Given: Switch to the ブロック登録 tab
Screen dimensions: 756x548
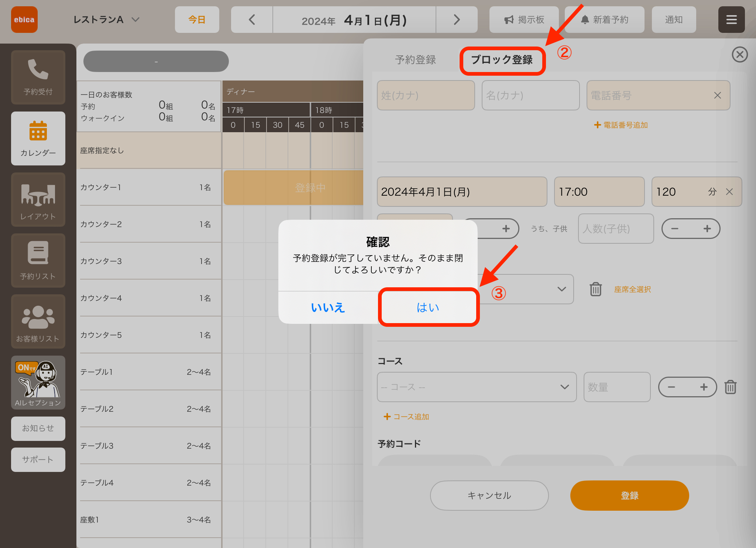Looking at the screenshot, I should coord(502,60).
